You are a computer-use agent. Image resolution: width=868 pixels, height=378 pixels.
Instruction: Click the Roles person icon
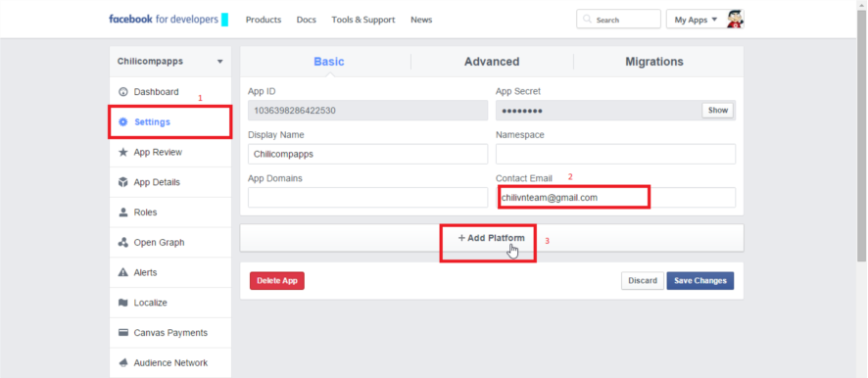coord(123,212)
